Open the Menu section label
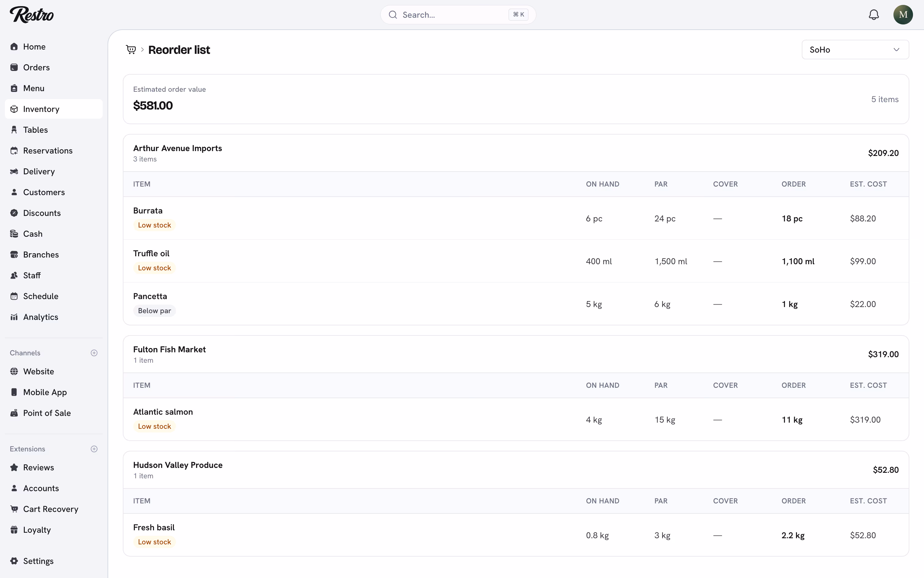 34,88
